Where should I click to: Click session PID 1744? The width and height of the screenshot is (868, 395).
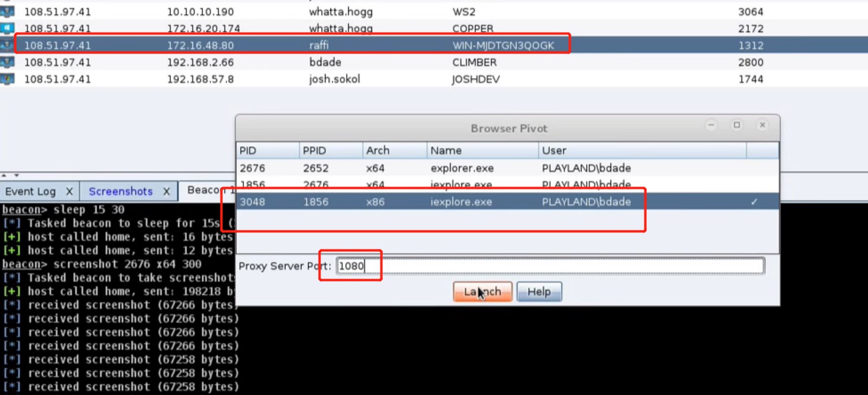pos(750,78)
